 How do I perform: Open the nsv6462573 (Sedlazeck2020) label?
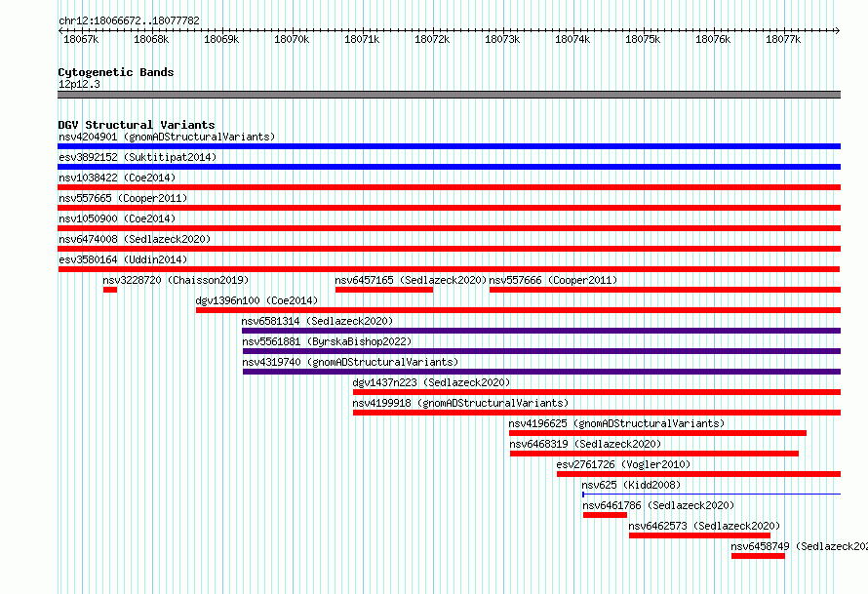(705, 526)
